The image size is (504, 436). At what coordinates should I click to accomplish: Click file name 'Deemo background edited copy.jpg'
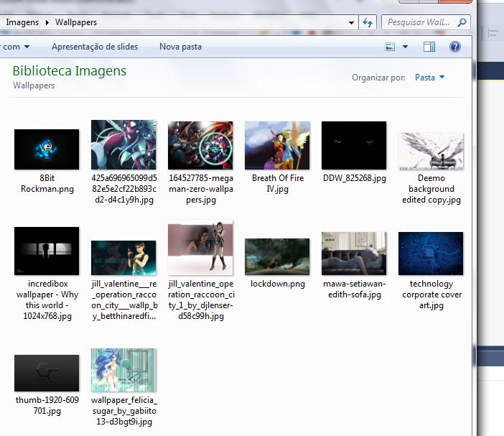(x=431, y=189)
